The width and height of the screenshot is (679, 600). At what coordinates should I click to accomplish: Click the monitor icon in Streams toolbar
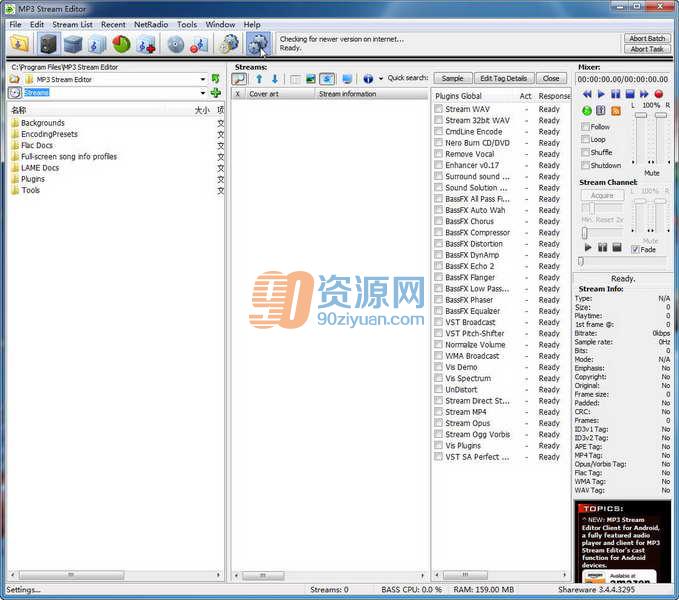click(347, 79)
